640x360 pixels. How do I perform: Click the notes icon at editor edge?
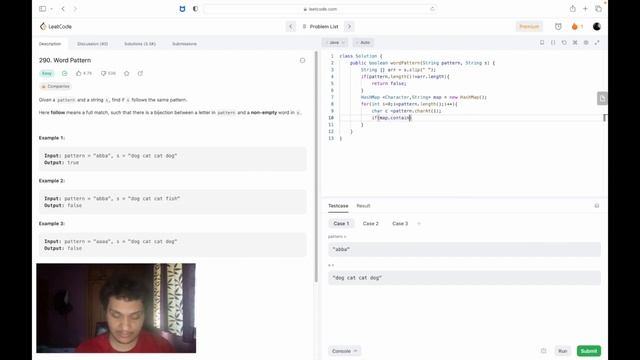(602, 98)
